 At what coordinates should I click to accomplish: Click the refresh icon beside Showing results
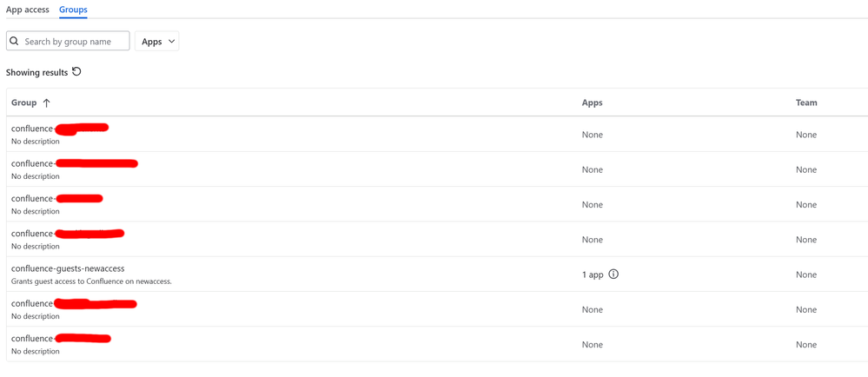pos(76,72)
